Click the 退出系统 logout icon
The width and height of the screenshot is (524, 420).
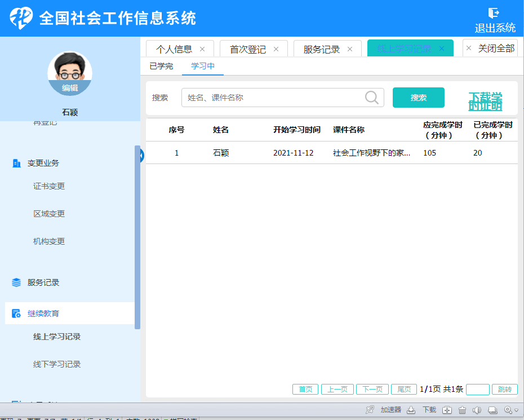494,13
